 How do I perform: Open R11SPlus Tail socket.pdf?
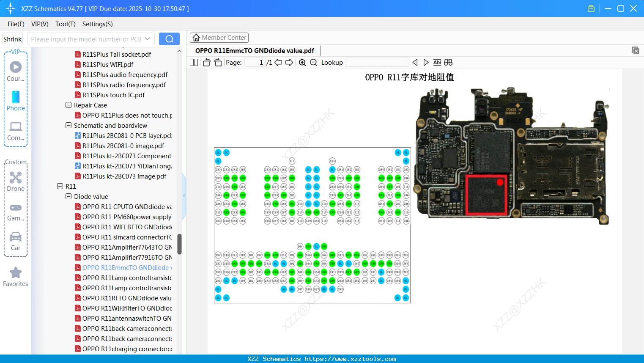click(113, 54)
